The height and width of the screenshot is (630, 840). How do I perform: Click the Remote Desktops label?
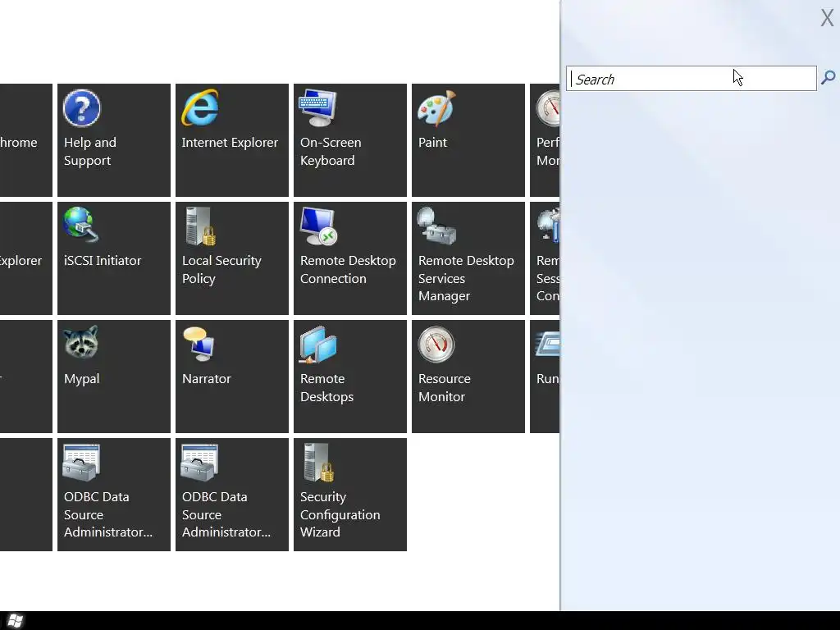coord(326,388)
